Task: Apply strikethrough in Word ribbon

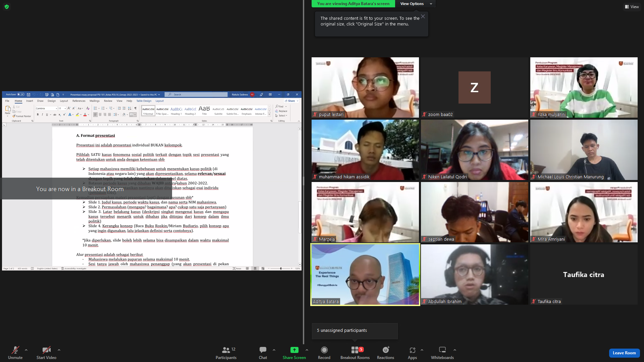Action: tap(55, 115)
